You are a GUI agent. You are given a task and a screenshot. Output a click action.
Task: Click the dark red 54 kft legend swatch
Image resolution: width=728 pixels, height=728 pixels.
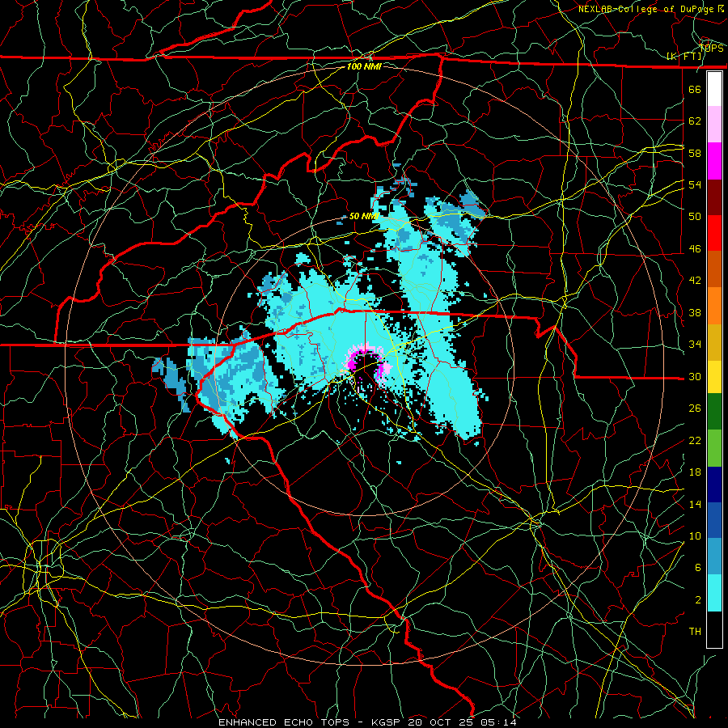[x=714, y=197]
